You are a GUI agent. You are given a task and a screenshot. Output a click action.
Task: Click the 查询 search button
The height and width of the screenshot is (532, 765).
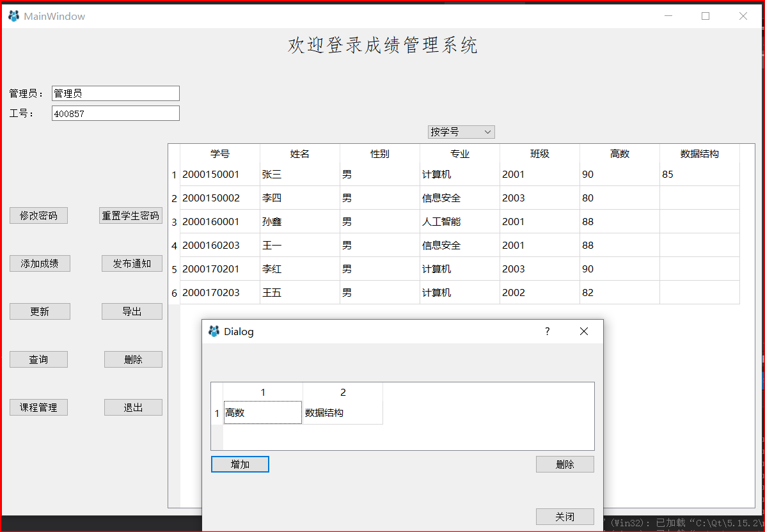tap(38, 359)
